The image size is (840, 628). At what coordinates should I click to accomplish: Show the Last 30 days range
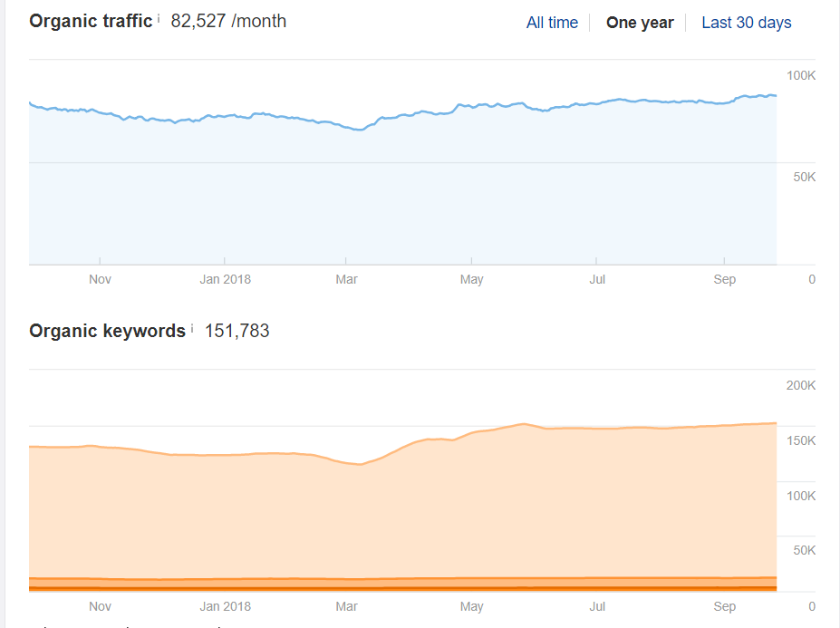(x=747, y=23)
